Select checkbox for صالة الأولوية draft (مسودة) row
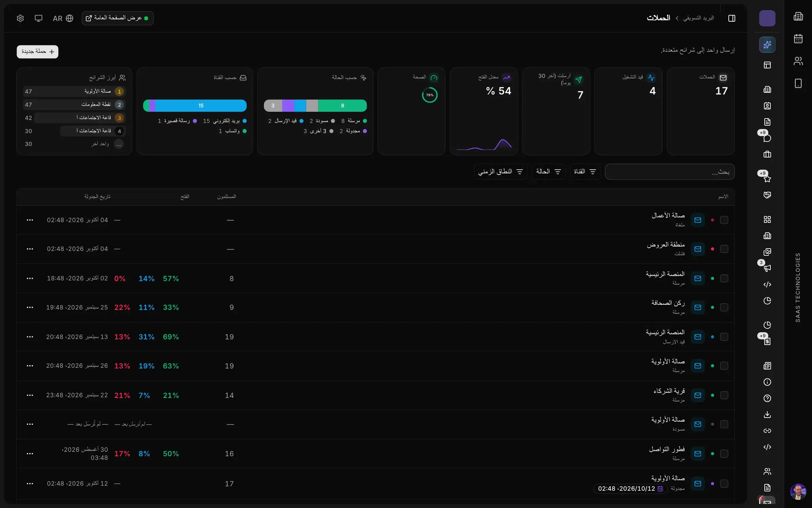This screenshot has height=508, width=812. (724, 424)
